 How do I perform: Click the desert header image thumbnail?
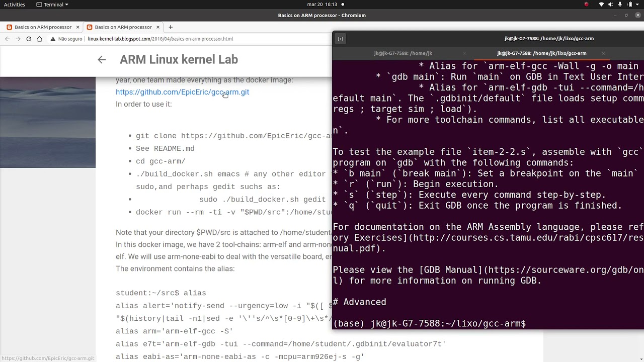click(x=48, y=122)
